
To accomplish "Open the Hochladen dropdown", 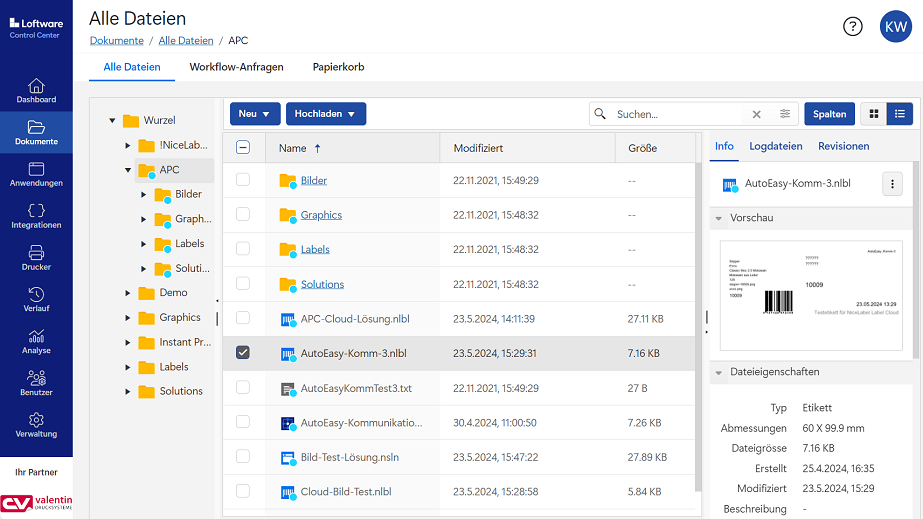I will click(325, 114).
